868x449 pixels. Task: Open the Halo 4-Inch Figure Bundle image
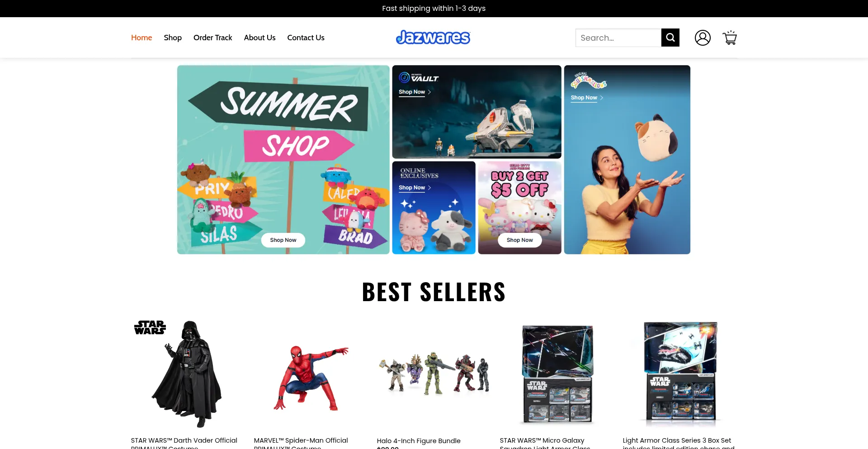tap(434, 375)
